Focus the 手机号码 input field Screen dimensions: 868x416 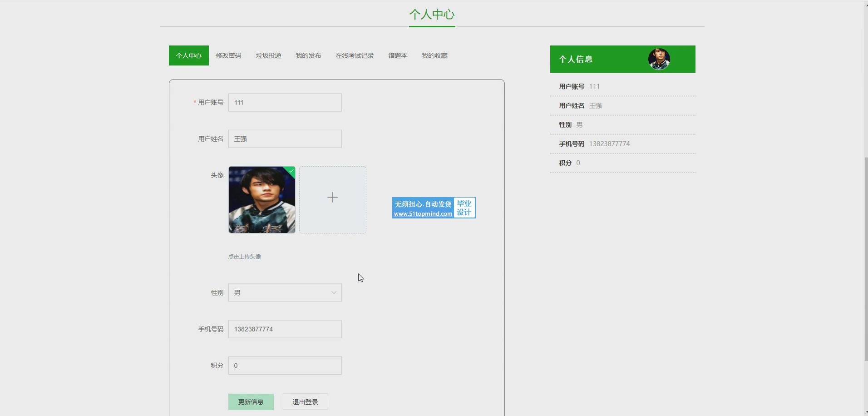285,329
